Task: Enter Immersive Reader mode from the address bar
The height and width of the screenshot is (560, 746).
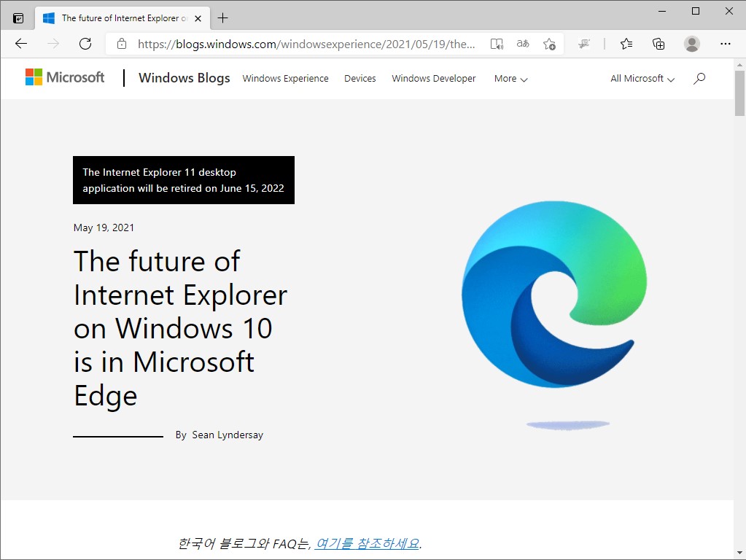Action: pos(497,44)
